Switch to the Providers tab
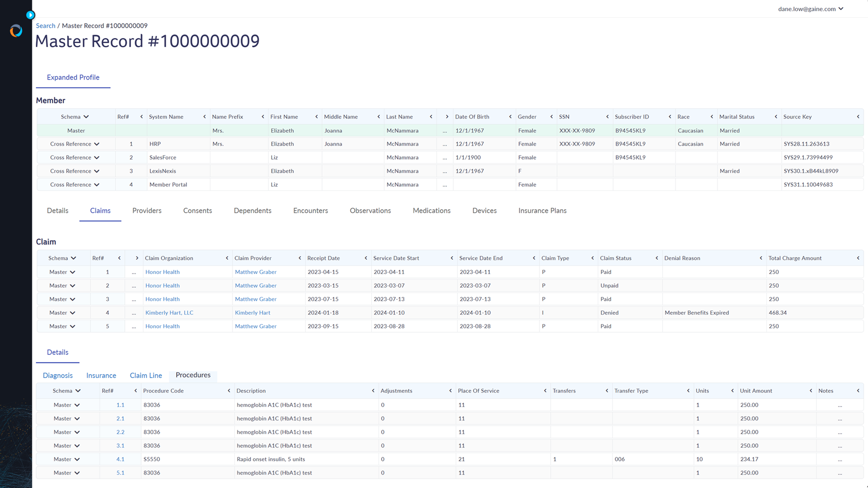Image resolution: width=868 pixels, height=488 pixels. [147, 210]
